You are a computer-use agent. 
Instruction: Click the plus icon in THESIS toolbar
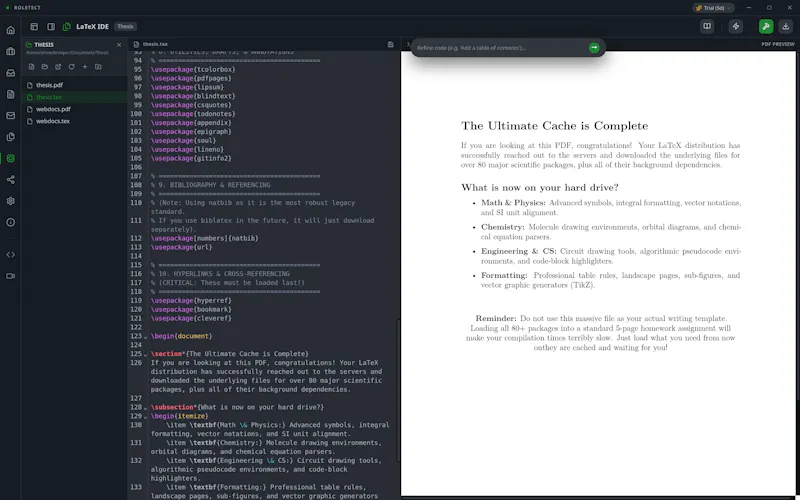tap(85, 67)
